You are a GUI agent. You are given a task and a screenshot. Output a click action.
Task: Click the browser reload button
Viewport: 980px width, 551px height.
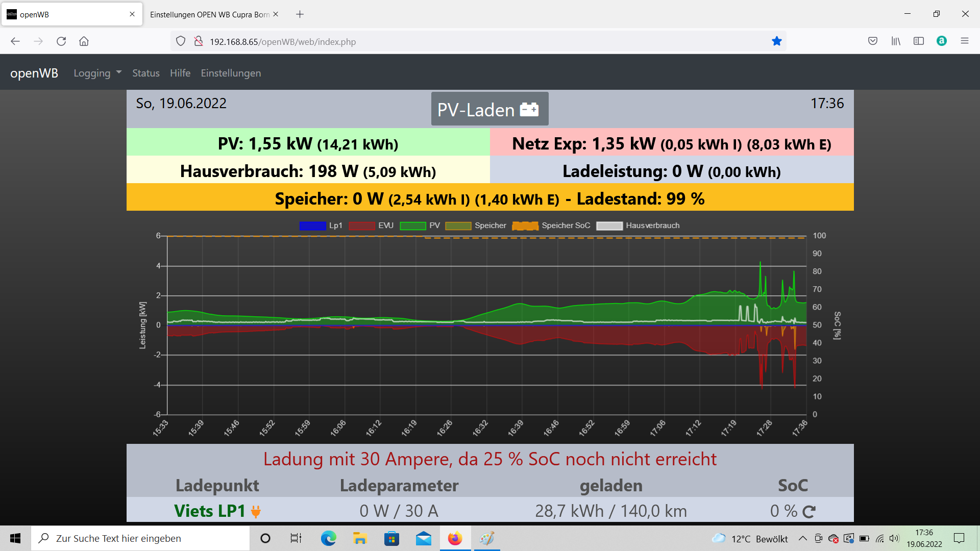point(61,41)
